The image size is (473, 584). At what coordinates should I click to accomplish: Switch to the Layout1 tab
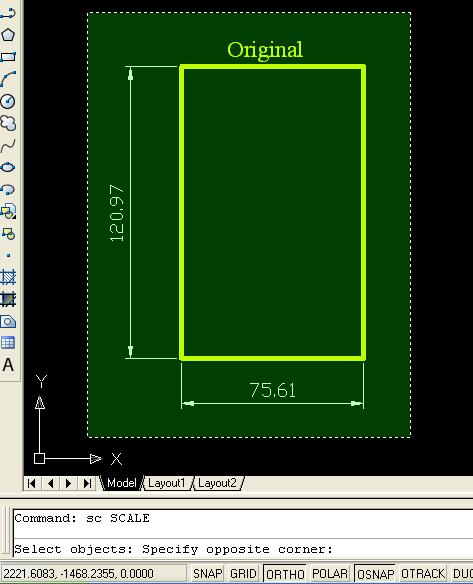point(166,483)
